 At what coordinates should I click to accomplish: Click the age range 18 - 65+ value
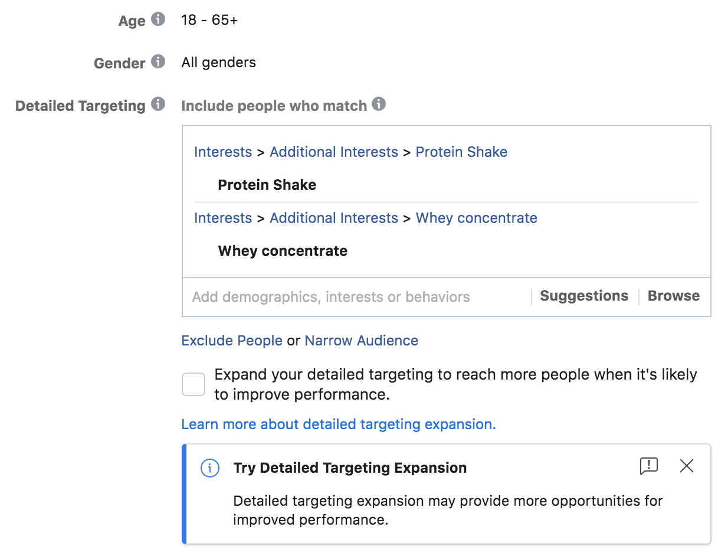click(x=209, y=20)
